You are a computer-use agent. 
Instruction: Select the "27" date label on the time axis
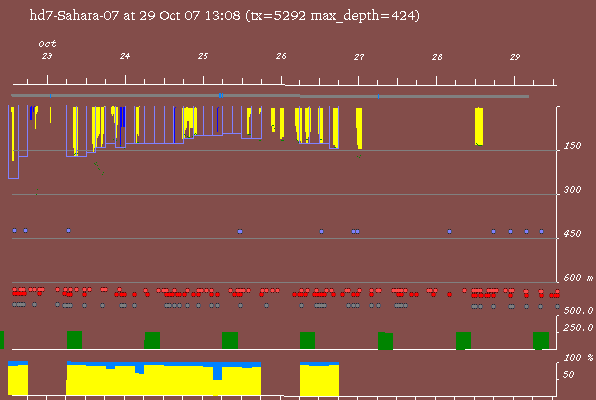(359, 57)
